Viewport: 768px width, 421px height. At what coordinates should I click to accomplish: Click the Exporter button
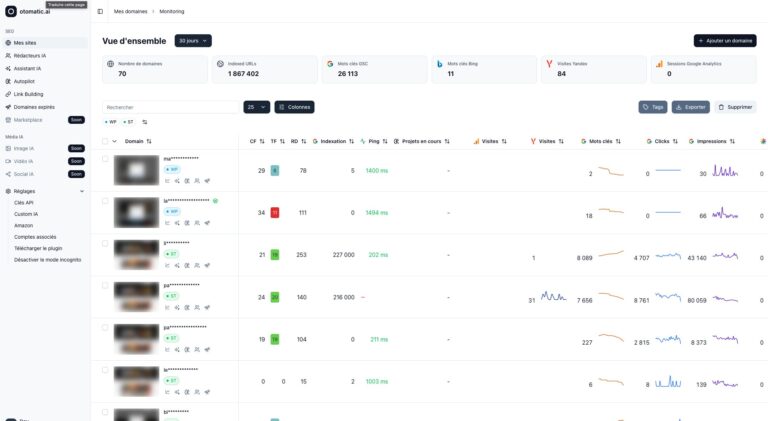pyautogui.click(x=690, y=107)
